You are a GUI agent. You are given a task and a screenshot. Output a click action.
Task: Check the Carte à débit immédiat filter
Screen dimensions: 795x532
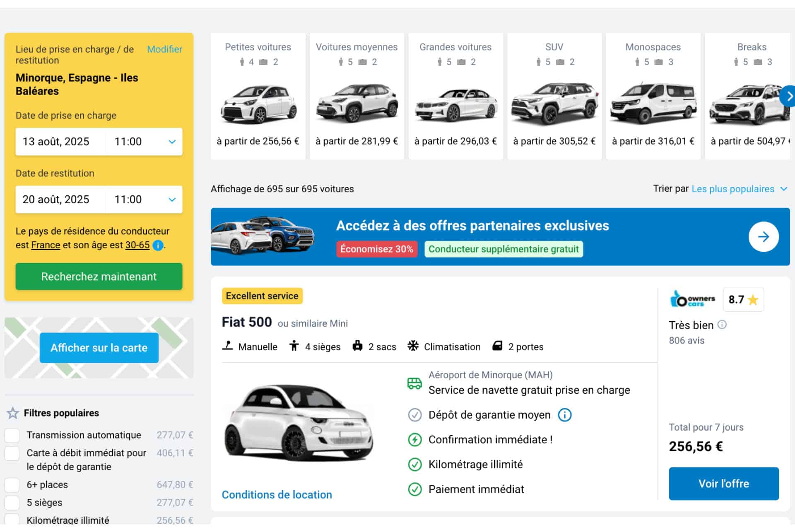pos(12,453)
